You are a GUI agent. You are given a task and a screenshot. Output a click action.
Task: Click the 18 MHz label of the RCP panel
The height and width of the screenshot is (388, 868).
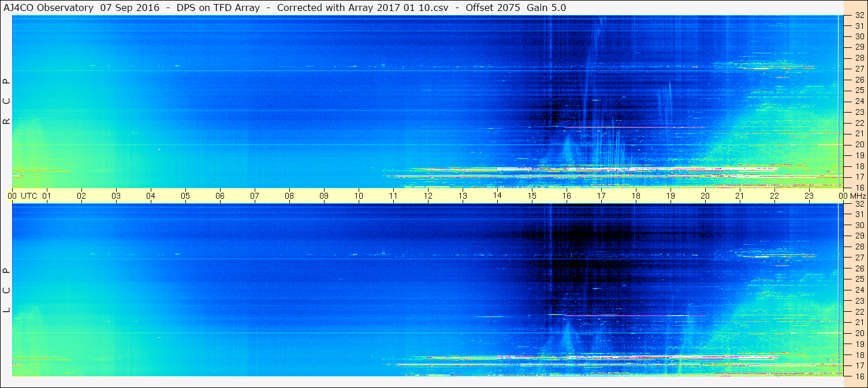point(859,166)
